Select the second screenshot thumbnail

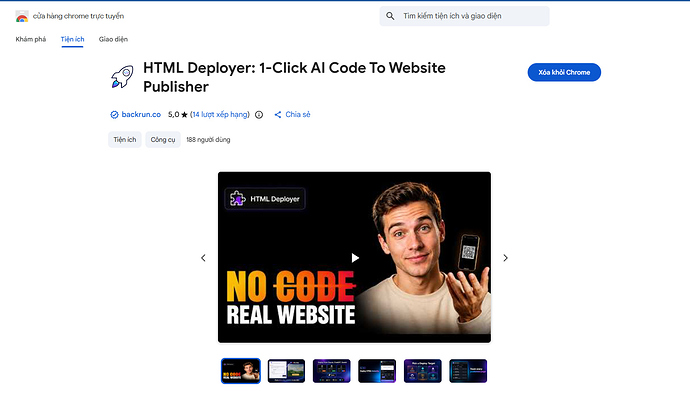pyautogui.click(x=286, y=371)
